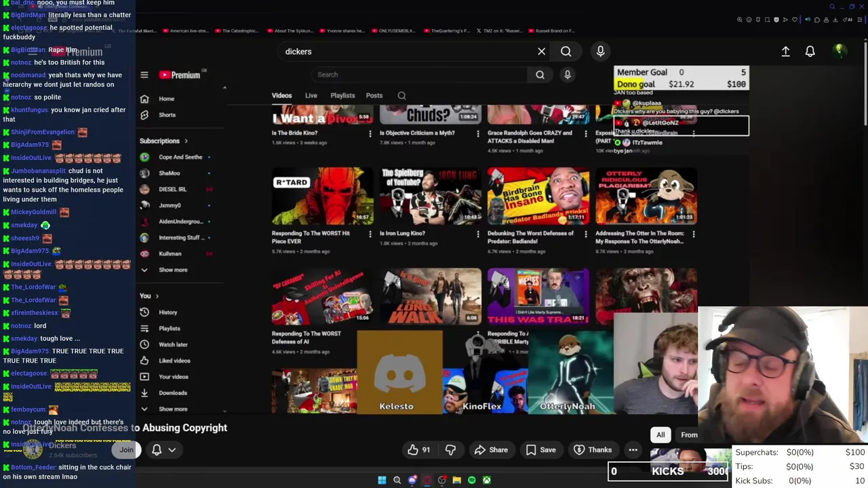Open Spotify from the taskbar
This screenshot has height=488, width=868.
[471, 481]
